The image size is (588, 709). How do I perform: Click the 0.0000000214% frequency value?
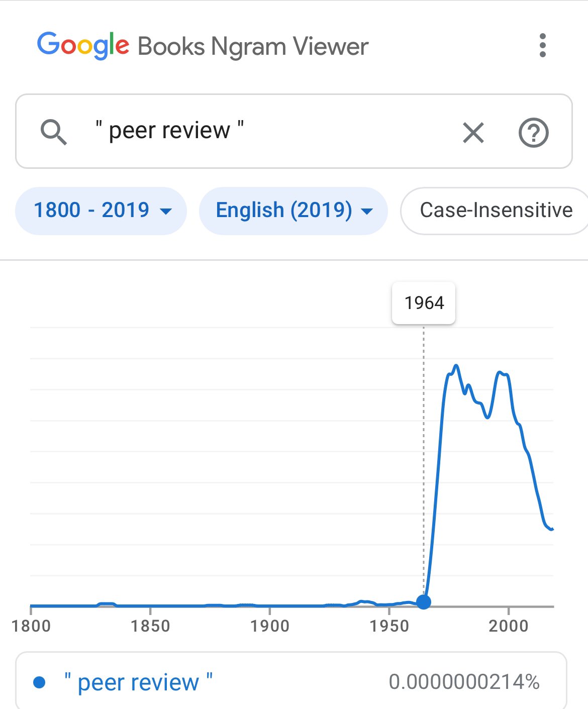[x=464, y=682]
